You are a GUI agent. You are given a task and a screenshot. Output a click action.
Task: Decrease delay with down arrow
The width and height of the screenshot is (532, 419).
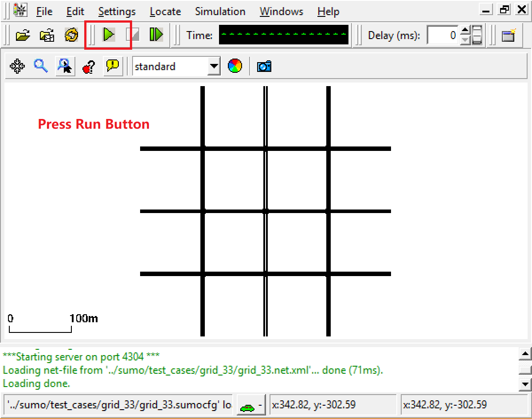click(x=465, y=40)
